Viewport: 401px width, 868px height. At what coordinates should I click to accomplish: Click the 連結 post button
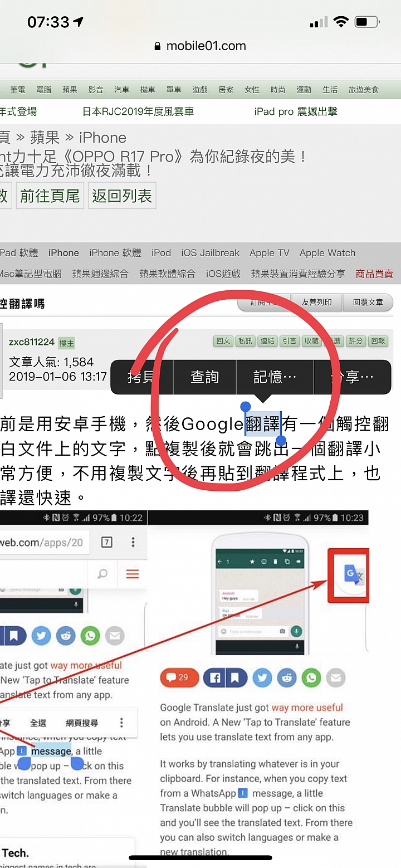click(x=267, y=341)
